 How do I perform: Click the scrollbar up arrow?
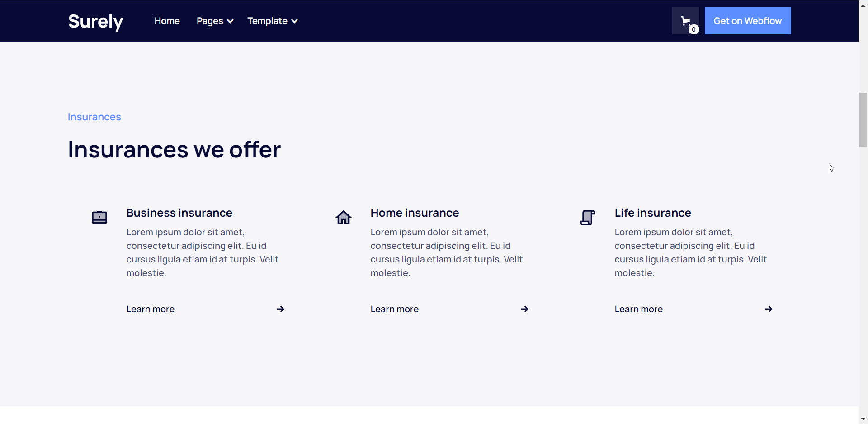pyautogui.click(x=863, y=5)
